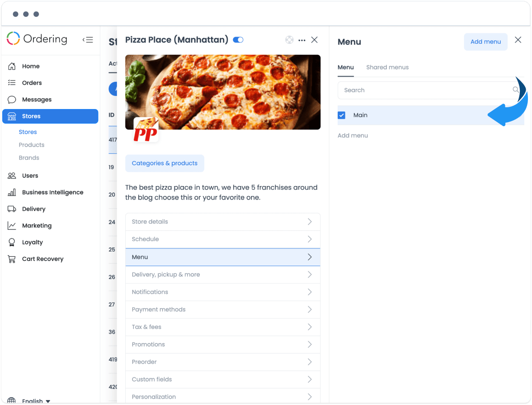Expand the Personalization section
The image size is (532, 405).
(x=222, y=397)
